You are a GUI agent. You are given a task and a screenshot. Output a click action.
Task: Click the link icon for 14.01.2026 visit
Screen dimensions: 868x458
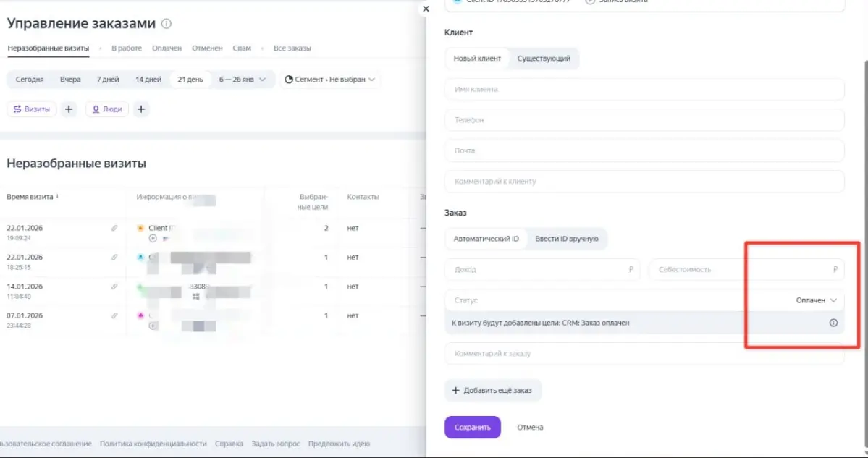[x=114, y=287]
